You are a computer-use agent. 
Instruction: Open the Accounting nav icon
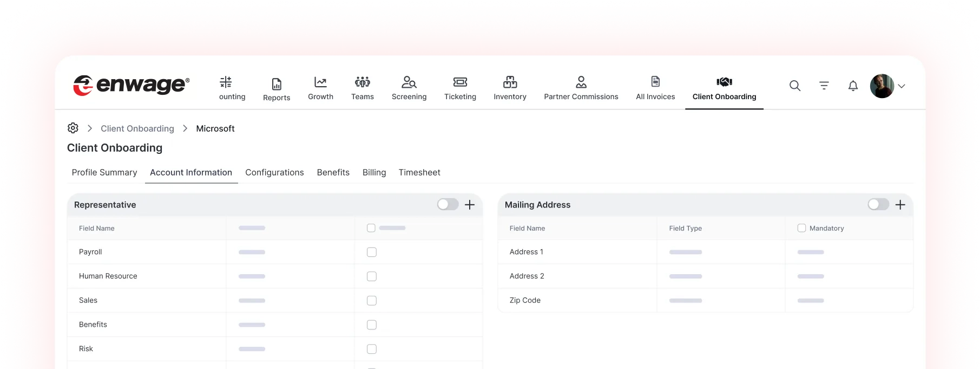click(226, 82)
